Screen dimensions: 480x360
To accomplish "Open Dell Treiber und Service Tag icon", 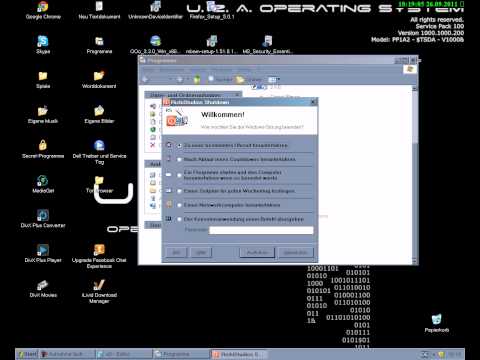I will [x=99, y=145].
